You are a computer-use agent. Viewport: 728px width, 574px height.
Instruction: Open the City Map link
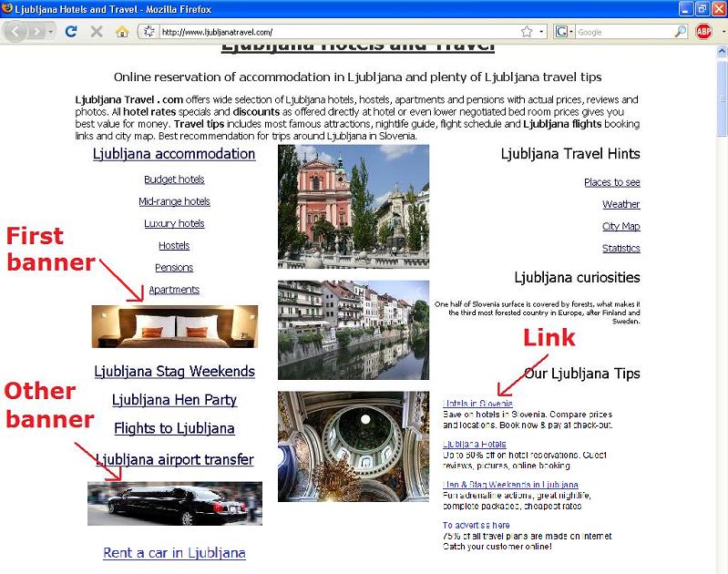click(x=620, y=226)
